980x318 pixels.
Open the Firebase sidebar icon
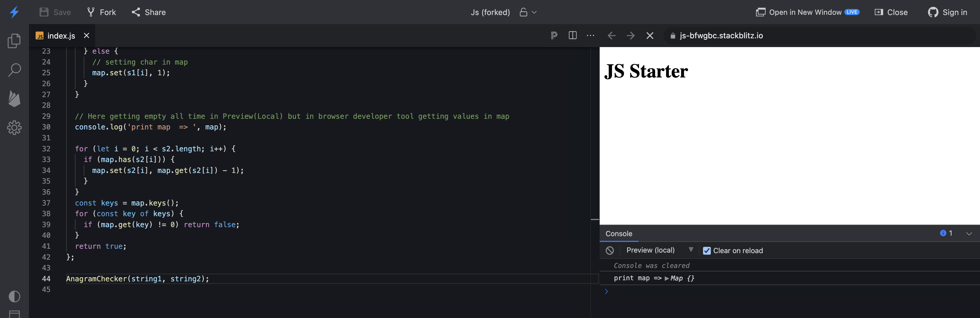(14, 99)
